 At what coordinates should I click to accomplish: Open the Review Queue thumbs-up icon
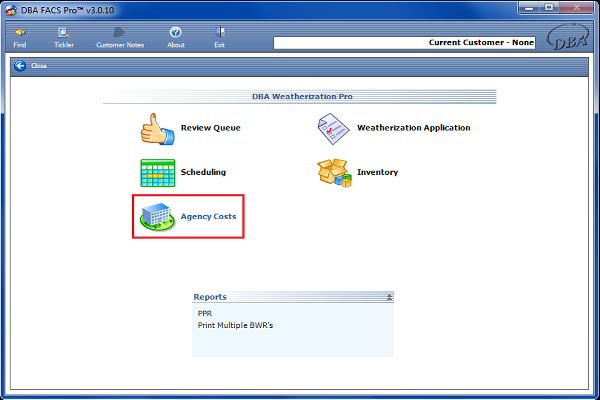coord(157,129)
